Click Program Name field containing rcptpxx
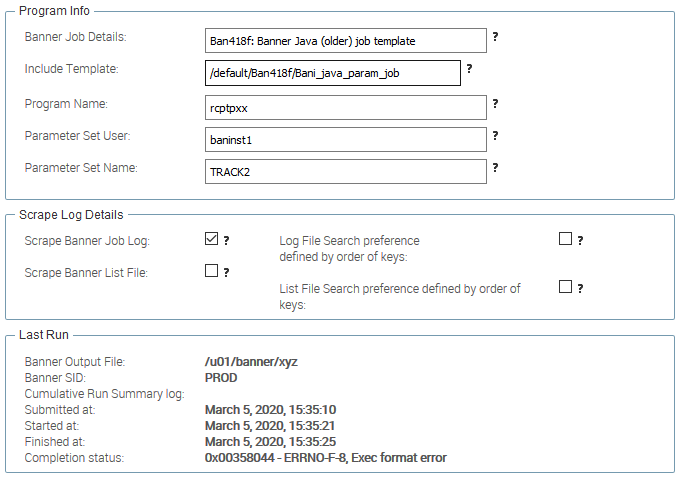The width and height of the screenshot is (678, 480). point(344,107)
